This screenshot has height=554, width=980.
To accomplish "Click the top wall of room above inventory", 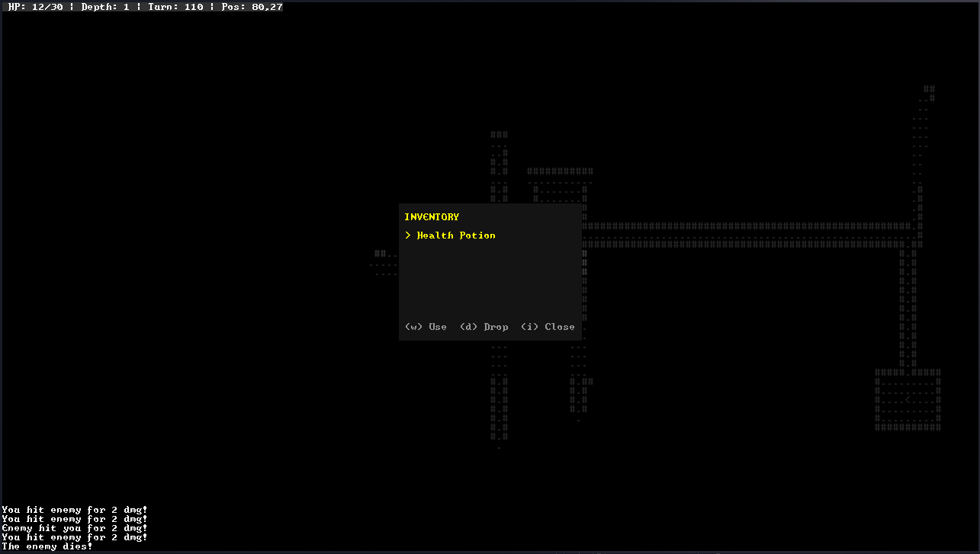I will 560,171.
